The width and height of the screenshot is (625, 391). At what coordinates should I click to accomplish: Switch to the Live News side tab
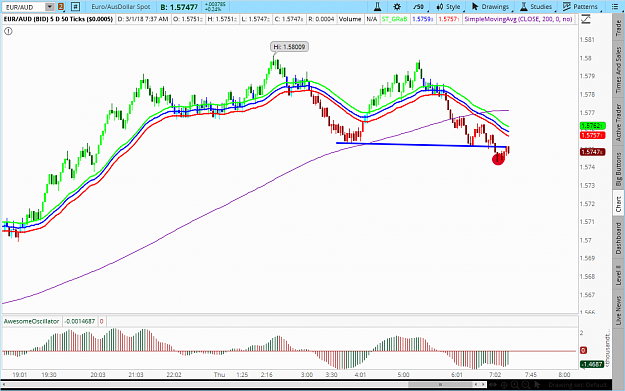point(618,310)
